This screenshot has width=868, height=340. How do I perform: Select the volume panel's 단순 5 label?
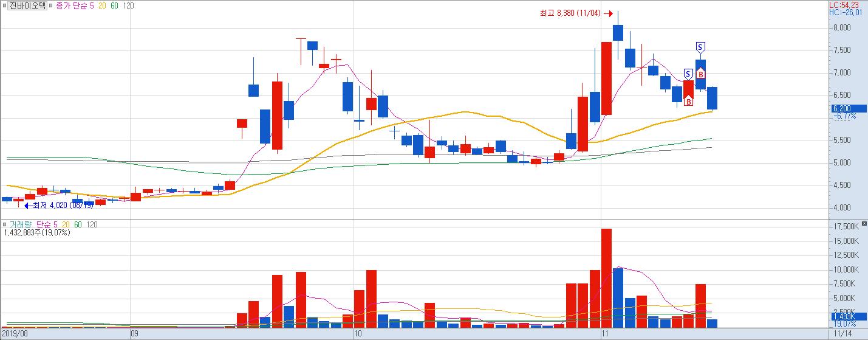click(x=47, y=224)
